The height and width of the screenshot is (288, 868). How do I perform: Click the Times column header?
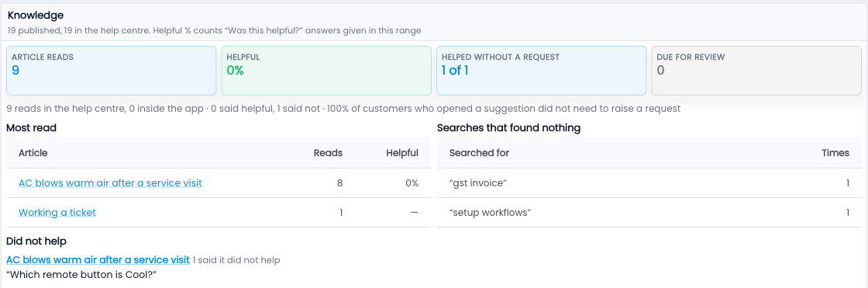point(835,153)
